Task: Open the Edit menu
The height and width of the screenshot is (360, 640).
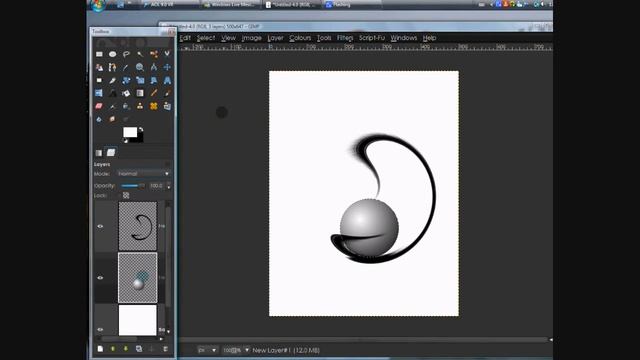Action: (x=185, y=38)
